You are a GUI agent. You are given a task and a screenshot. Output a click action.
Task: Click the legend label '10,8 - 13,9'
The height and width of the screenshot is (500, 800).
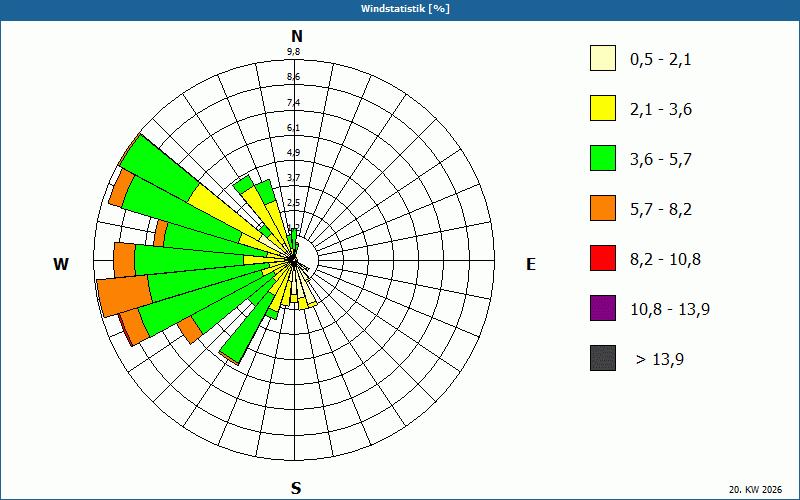point(670,310)
